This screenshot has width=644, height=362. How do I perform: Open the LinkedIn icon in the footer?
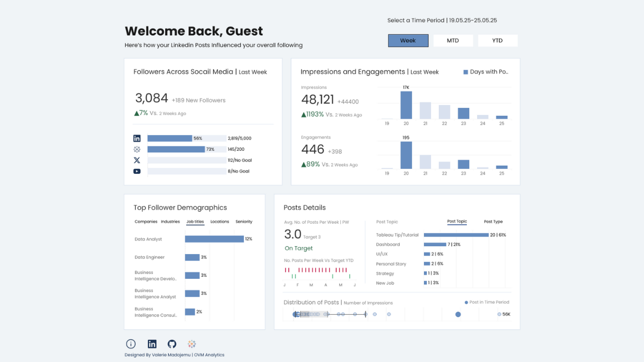(x=152, y=344)
